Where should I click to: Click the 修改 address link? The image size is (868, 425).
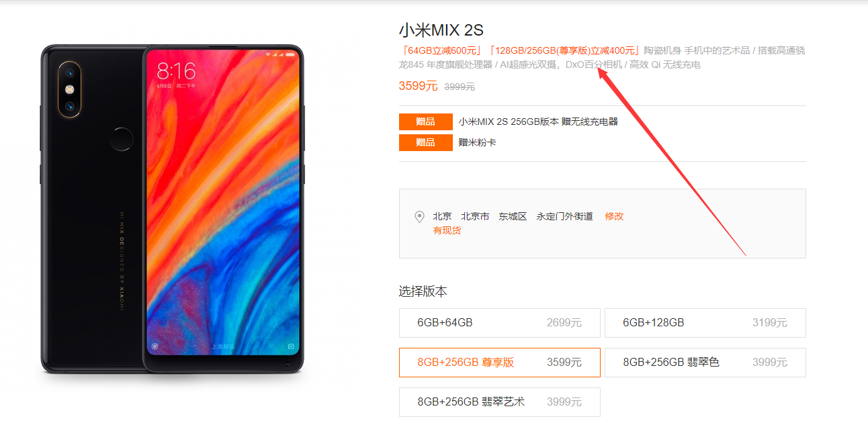614,216
